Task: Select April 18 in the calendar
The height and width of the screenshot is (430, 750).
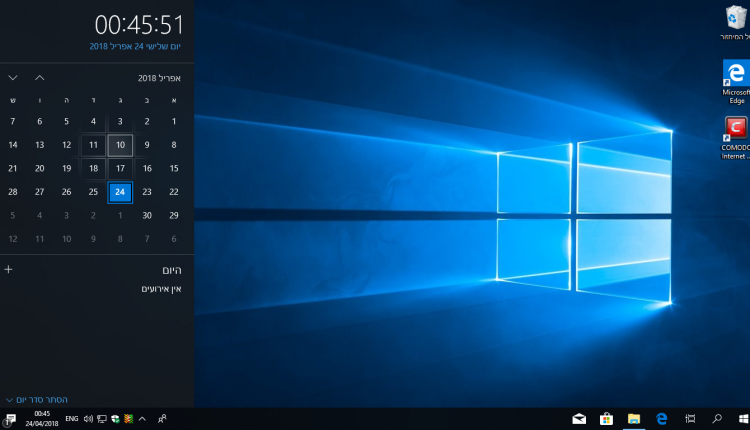Action: 93,168
